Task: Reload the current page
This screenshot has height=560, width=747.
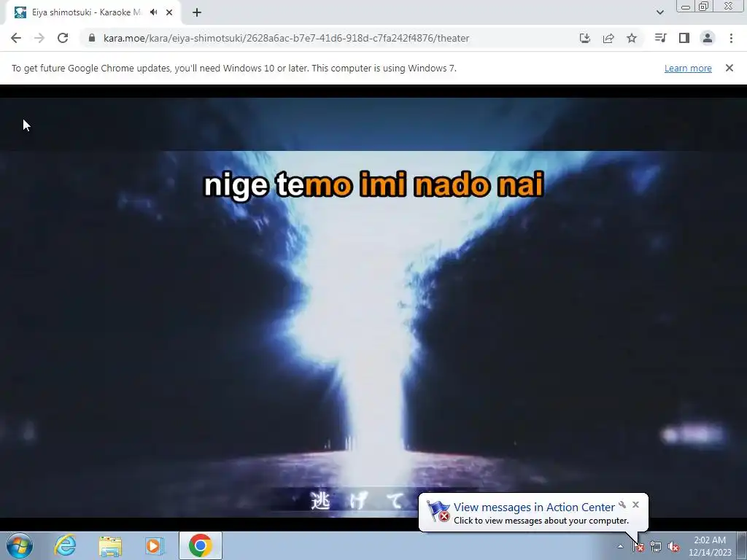Action: (63, 38)
